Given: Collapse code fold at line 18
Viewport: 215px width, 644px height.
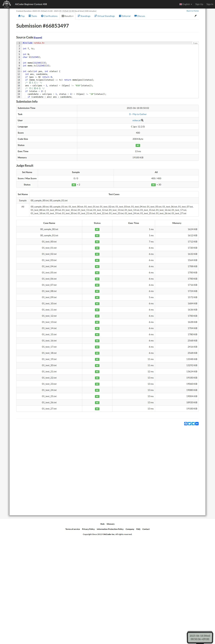Looking at the screenshot, I should click(21, 91).
